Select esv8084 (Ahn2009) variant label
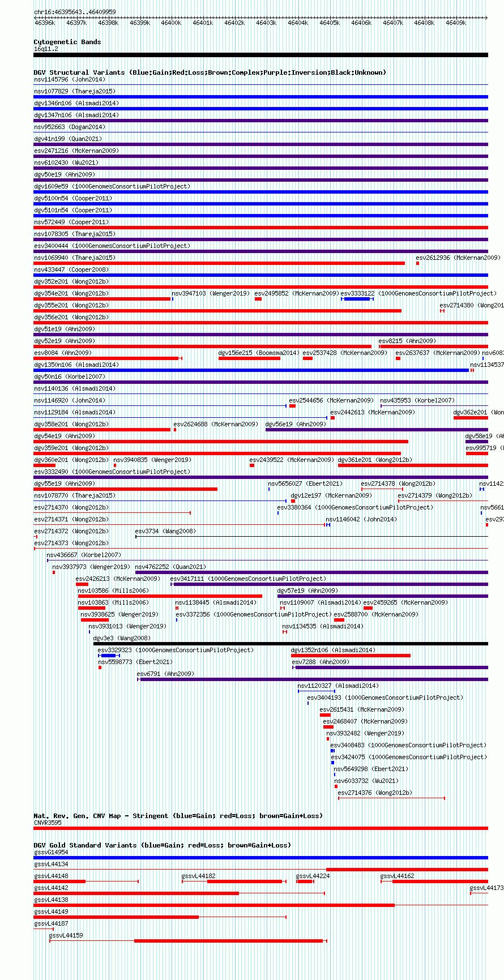The height and width of the screenshot is (980, 504). tap(63, 353)
